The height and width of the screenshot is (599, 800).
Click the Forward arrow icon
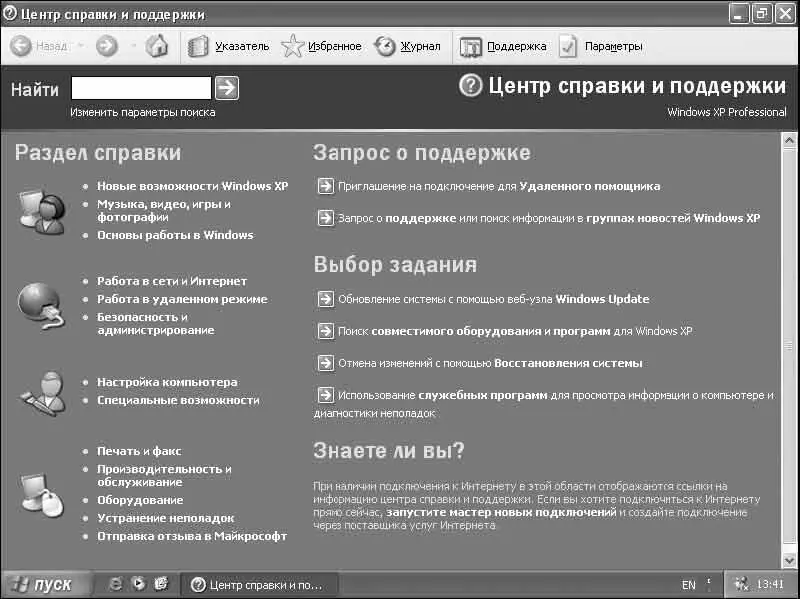tap(107, 46)
